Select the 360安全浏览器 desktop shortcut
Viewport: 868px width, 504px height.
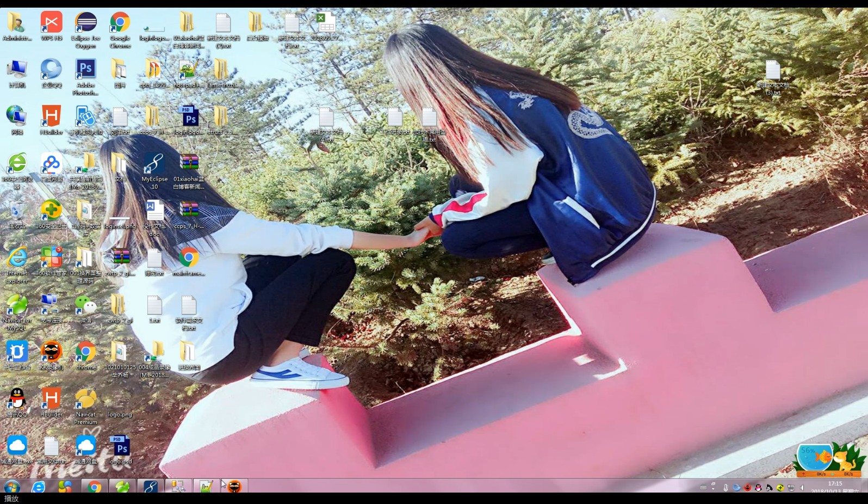(x=17, y=171)
